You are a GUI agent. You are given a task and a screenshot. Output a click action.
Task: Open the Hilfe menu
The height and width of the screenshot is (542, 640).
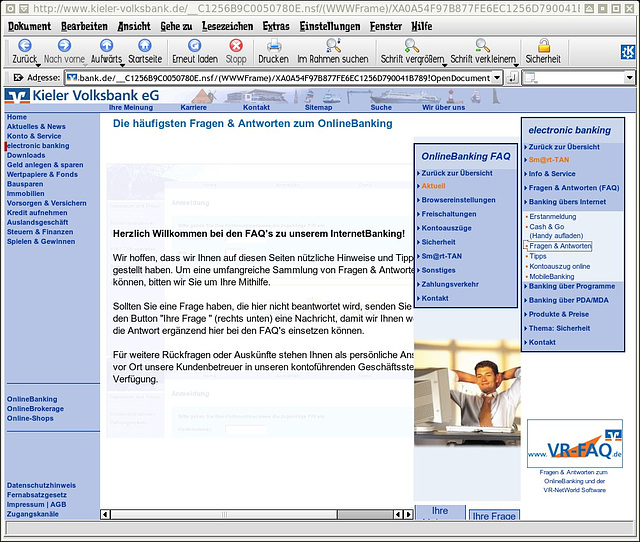[x=422, y=27]
